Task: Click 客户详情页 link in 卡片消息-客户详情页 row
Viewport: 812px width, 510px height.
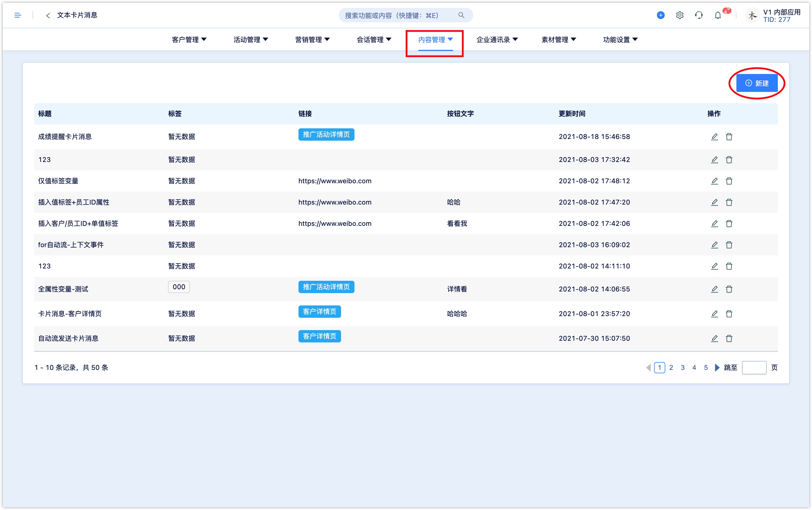Action: coord(319,311)
